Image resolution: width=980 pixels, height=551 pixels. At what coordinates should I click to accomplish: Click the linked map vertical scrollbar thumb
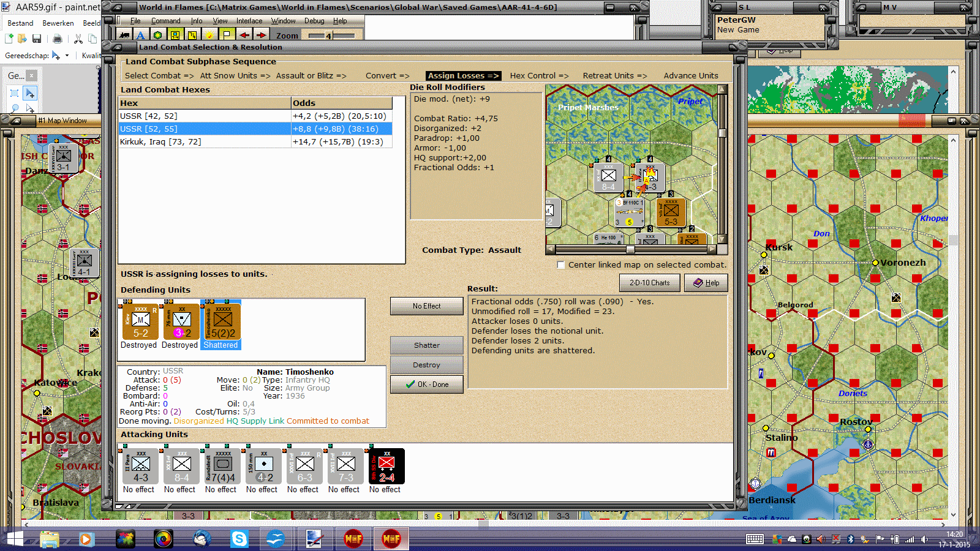coord(722,133)
